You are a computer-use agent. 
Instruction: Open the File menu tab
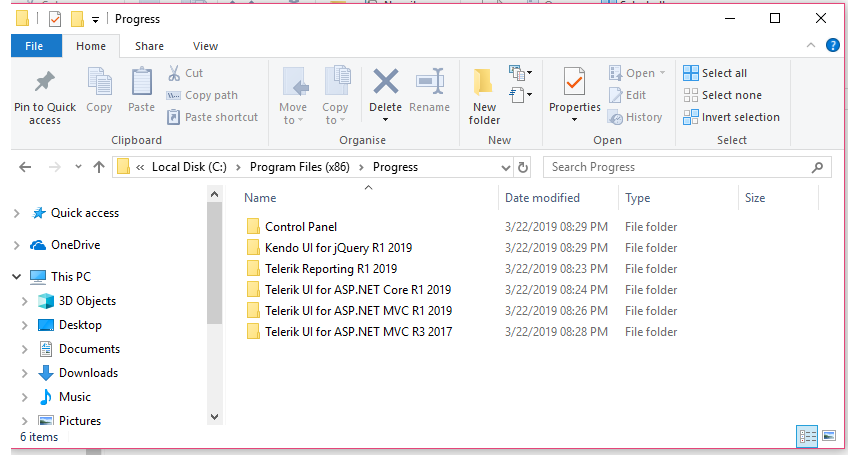coord(34,46)
